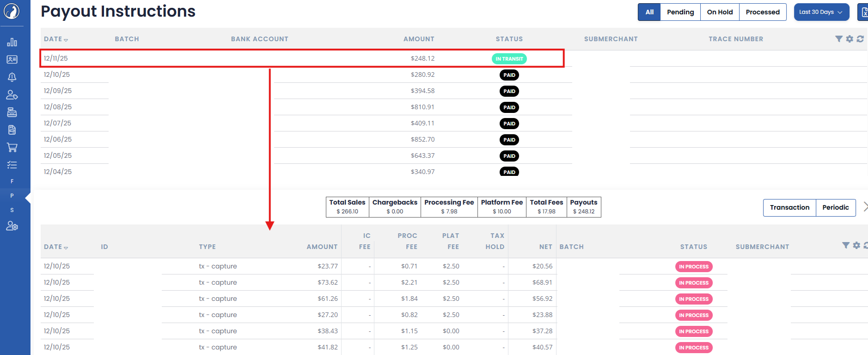The width and height of the screenshot is (868, 355).
Task: Select the Pending filter
Action: pos(680,12)
